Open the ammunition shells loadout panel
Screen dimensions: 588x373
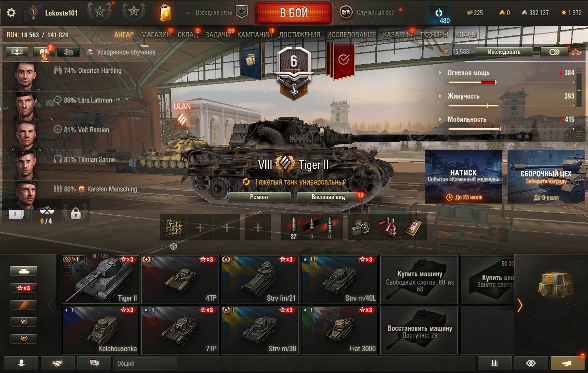(x=312, y=227)
